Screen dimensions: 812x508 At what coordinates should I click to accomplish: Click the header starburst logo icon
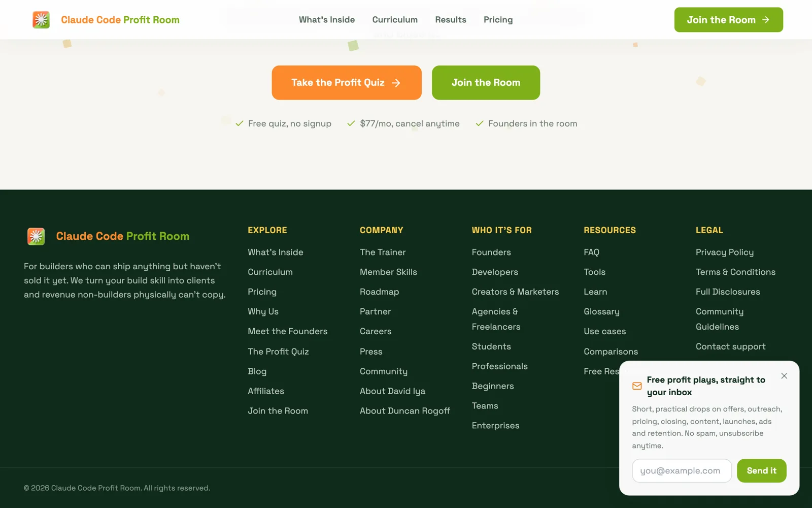point(41,20)
